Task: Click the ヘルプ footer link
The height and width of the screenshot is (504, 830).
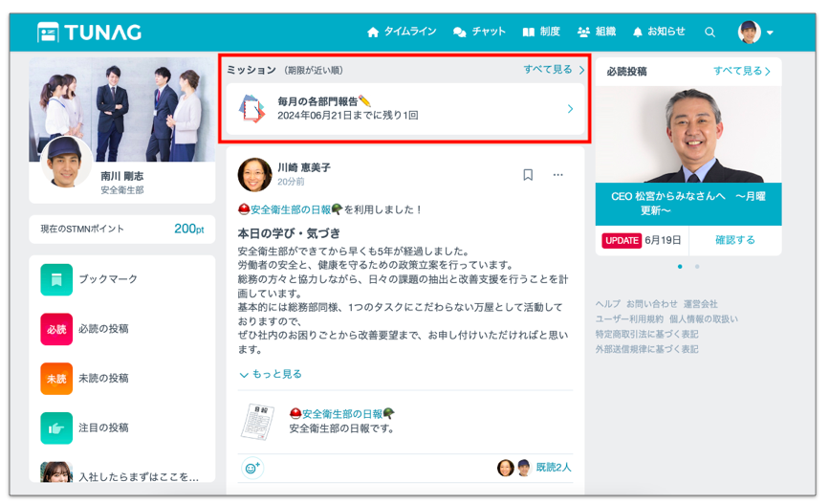Action: 608,304
